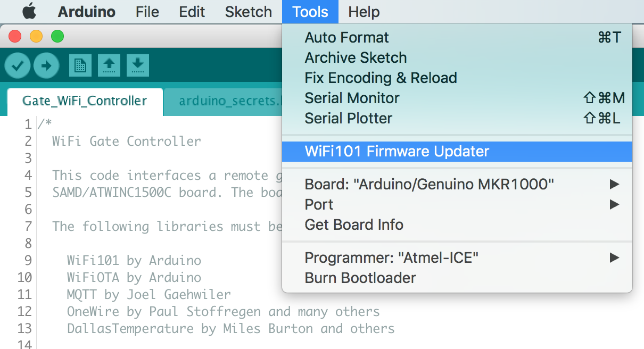Viewport: 644px width, 349px height.
Task: Switch to Gate_WiFi_Controller tab
Action: pos(85,101)
